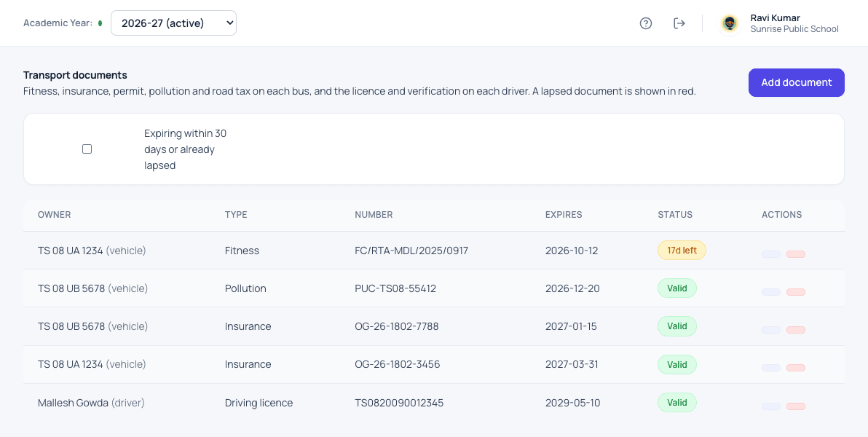Click red action pill for Pollution row
The height and width of the screenshot is (437, 868).
(796, 292)
